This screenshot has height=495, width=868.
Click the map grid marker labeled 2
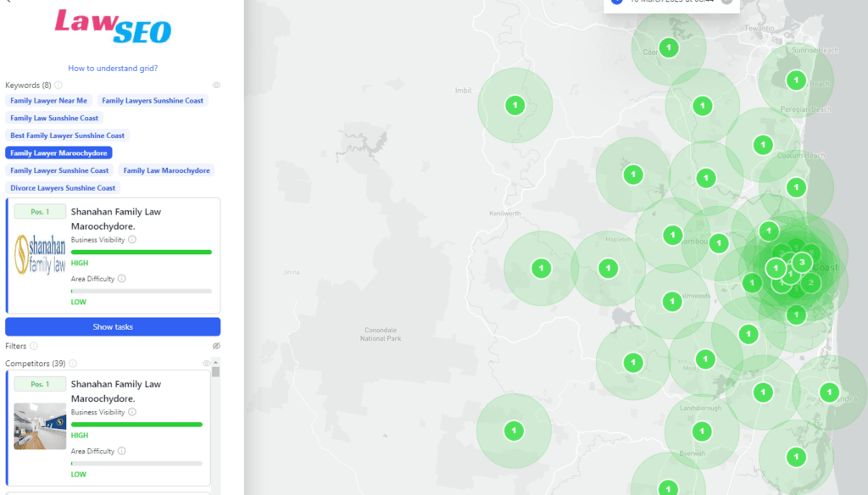811,282
